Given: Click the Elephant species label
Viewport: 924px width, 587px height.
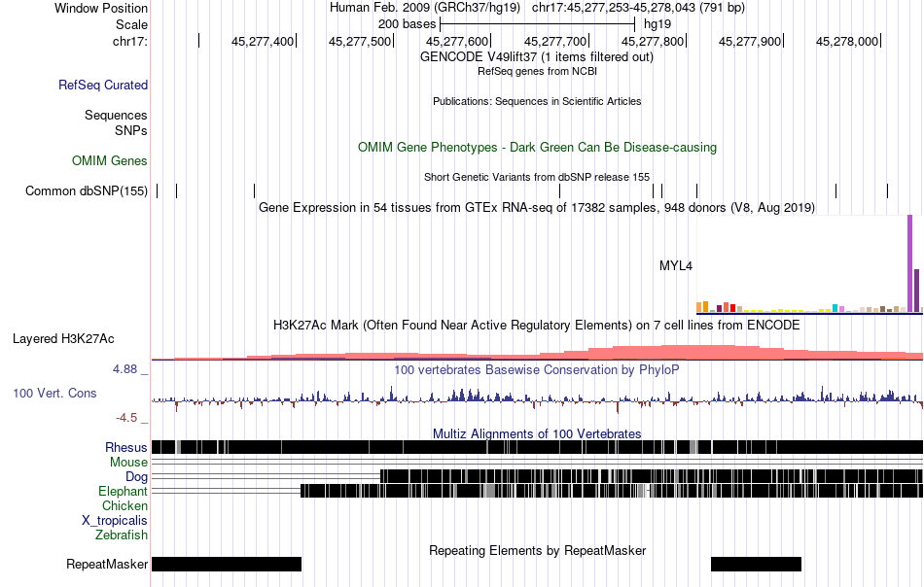Looking at the screenshot, I should click(124, 491).
